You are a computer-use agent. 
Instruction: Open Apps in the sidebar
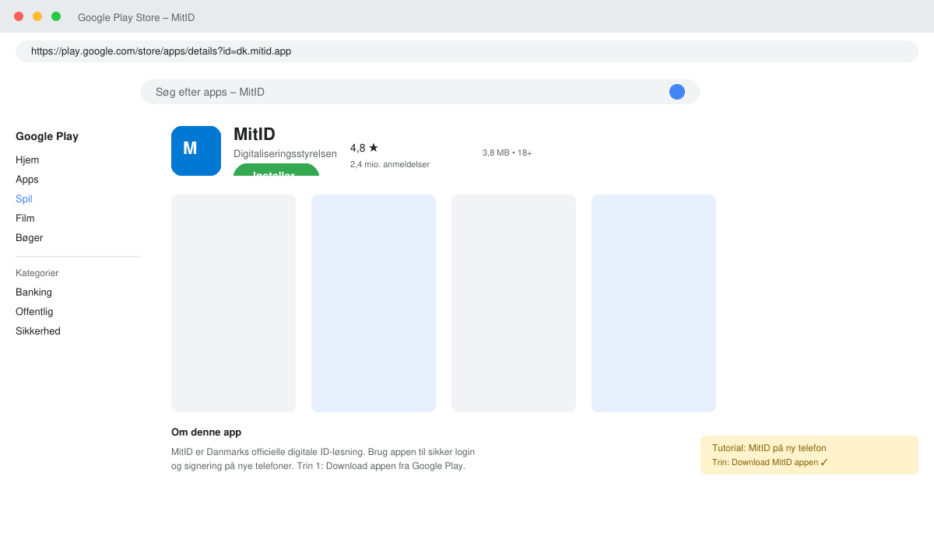27,180
